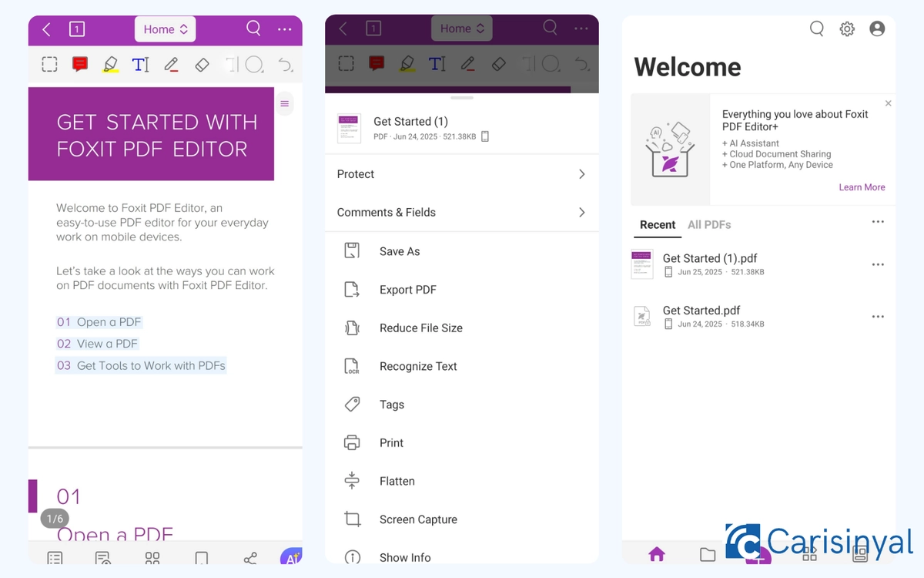Open settings gear on Welcome screen
924x578 pixels.
coord(847,29)
